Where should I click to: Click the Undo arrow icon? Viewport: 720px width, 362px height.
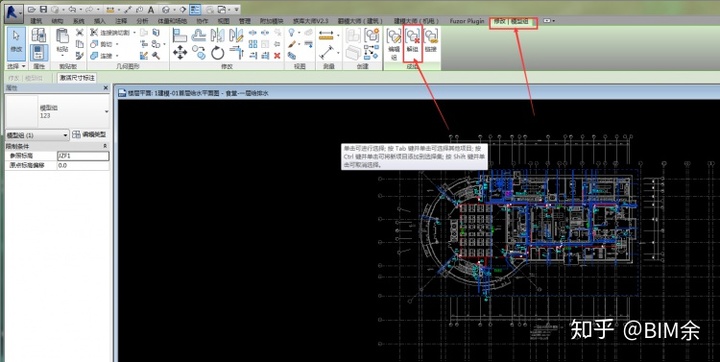pos(72,10)
